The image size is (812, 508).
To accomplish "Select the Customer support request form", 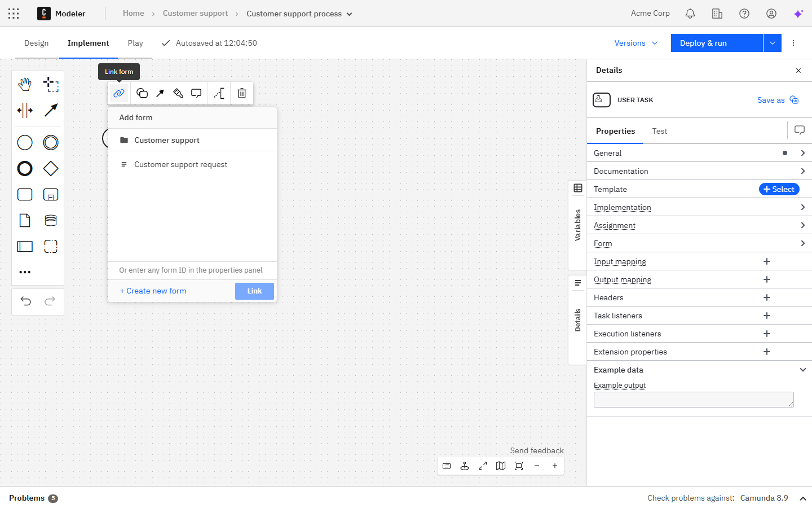I will 180,164.
